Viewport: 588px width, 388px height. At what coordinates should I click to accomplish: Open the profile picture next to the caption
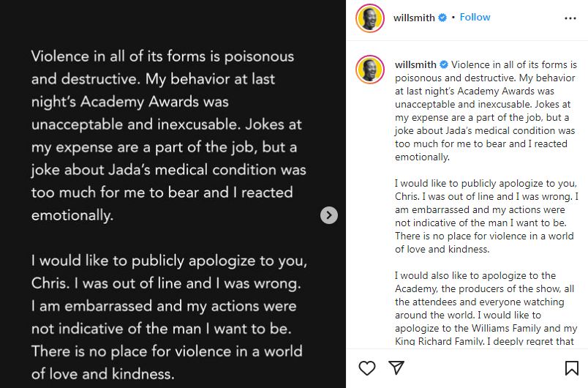tap(370, 69)
